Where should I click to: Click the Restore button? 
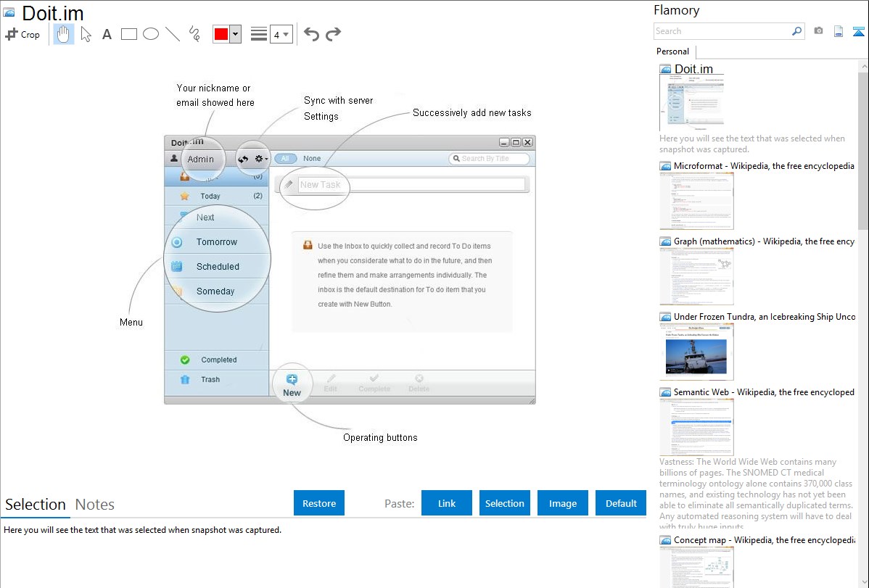319,503
